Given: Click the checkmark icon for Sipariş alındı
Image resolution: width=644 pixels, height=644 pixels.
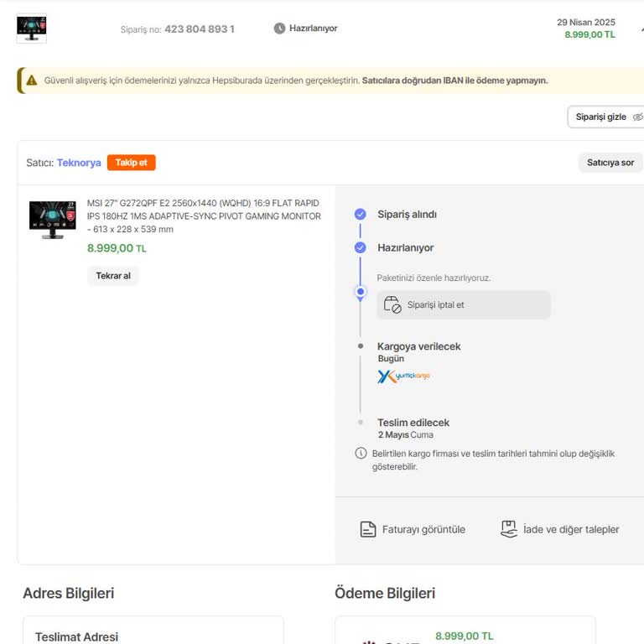Looking at the screenshot, I should [x=360, y=214].
